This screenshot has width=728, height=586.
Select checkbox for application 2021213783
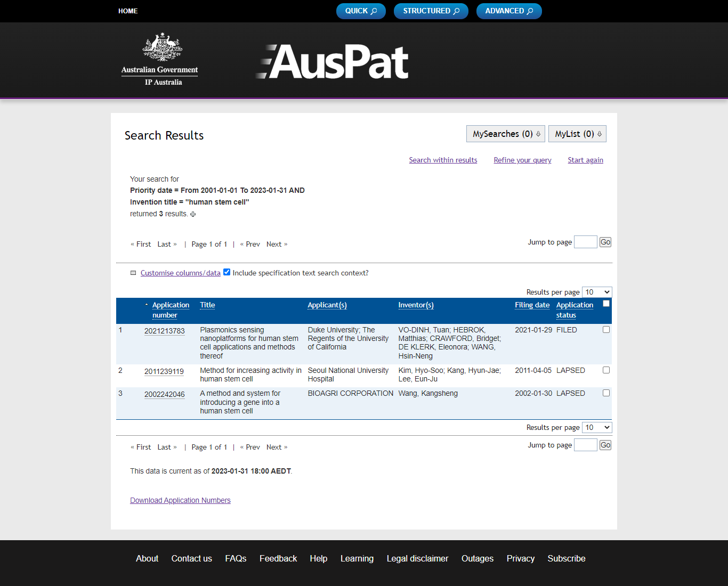(606, 330)
